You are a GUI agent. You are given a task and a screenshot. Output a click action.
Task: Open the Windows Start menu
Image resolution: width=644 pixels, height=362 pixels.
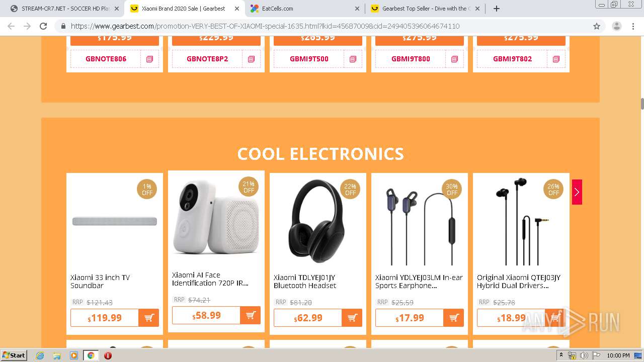click(x=14, y=355)
